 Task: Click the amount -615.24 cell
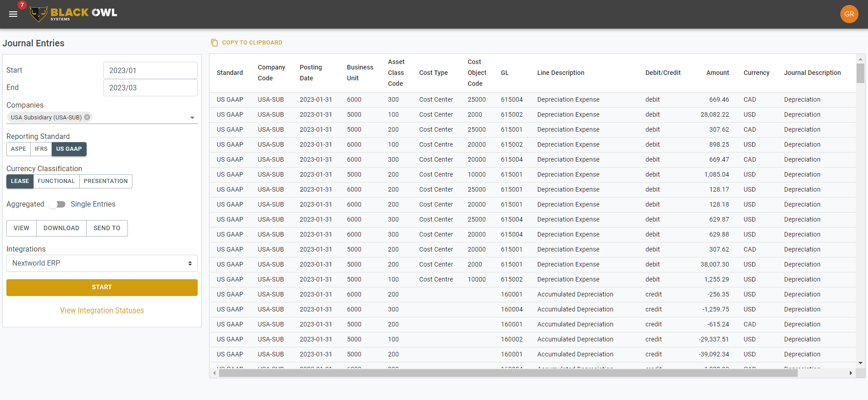coord(718,325)
